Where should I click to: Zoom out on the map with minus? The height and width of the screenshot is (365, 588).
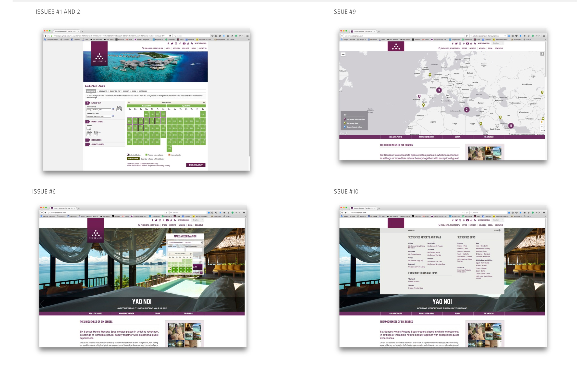click(x=542, y=130)
